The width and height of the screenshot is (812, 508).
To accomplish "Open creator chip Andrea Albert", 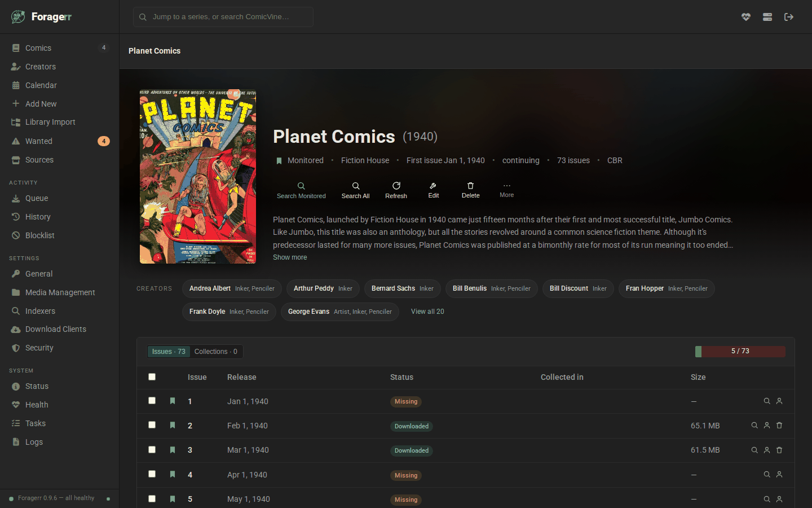I will point(232,288).
